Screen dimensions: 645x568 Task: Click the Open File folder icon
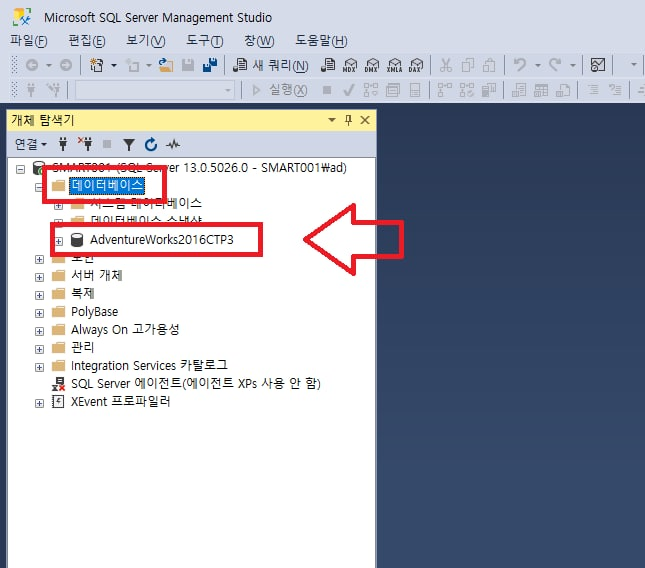(x=166, y=65)
